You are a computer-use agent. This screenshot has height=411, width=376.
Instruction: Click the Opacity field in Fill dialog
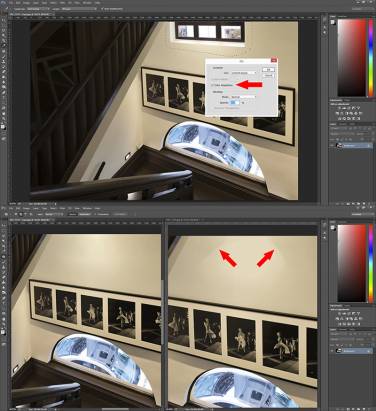[235, 103]
